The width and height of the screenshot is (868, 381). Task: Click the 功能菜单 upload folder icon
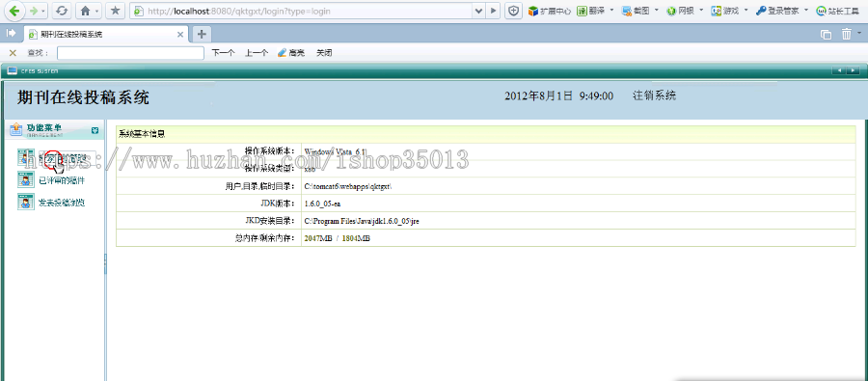16,129
